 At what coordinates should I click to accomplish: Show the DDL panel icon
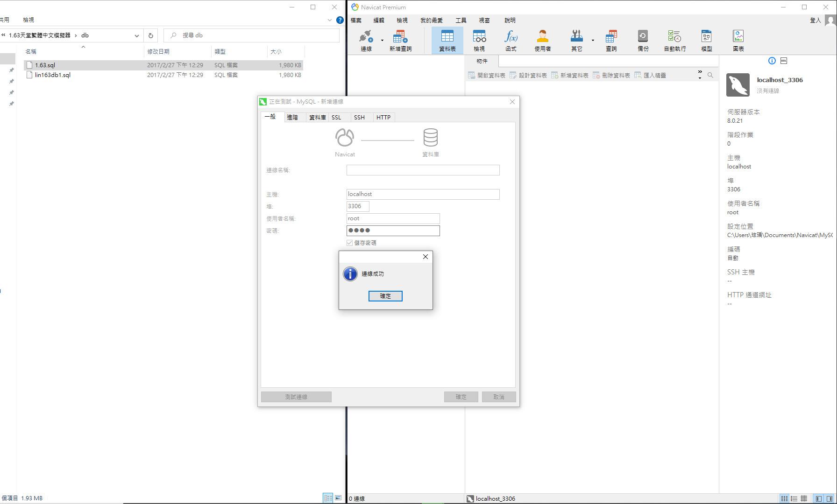(x=784, y=61)
